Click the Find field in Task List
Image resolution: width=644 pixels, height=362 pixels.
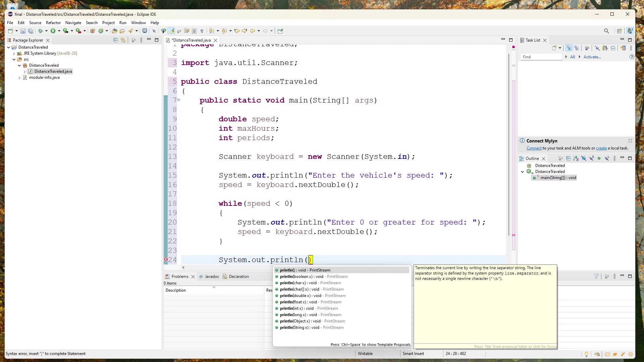(541, 57)
